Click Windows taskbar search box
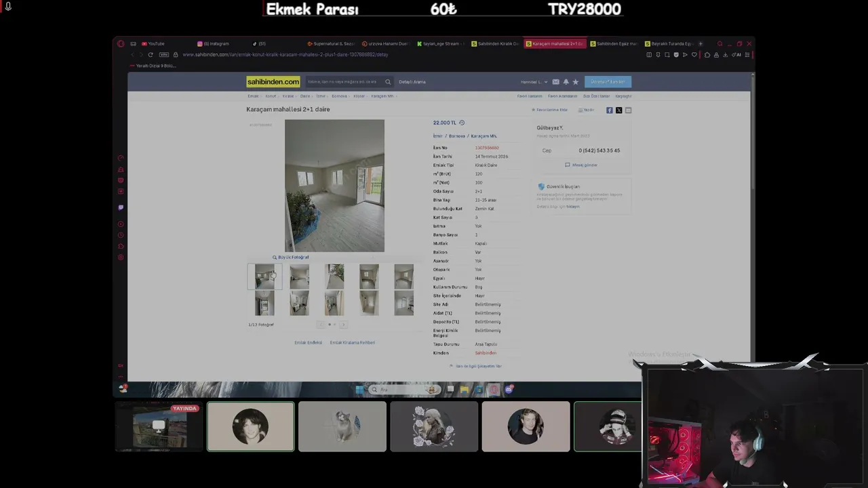This screenshot has height=488, width=868. tap(403, 389)
